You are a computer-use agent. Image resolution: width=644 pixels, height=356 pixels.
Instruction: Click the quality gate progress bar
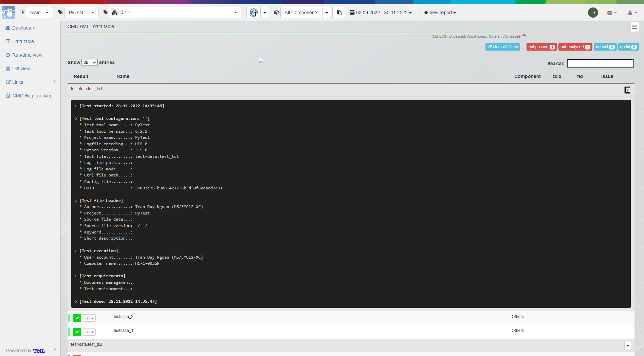pyautogui.click(x=306, y=34)
